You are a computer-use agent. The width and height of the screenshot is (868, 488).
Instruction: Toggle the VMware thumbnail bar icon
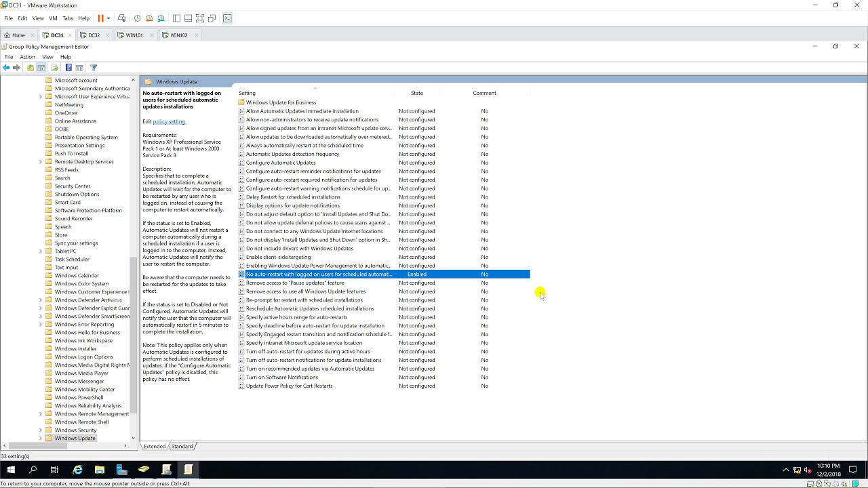(x=188, y=18)
